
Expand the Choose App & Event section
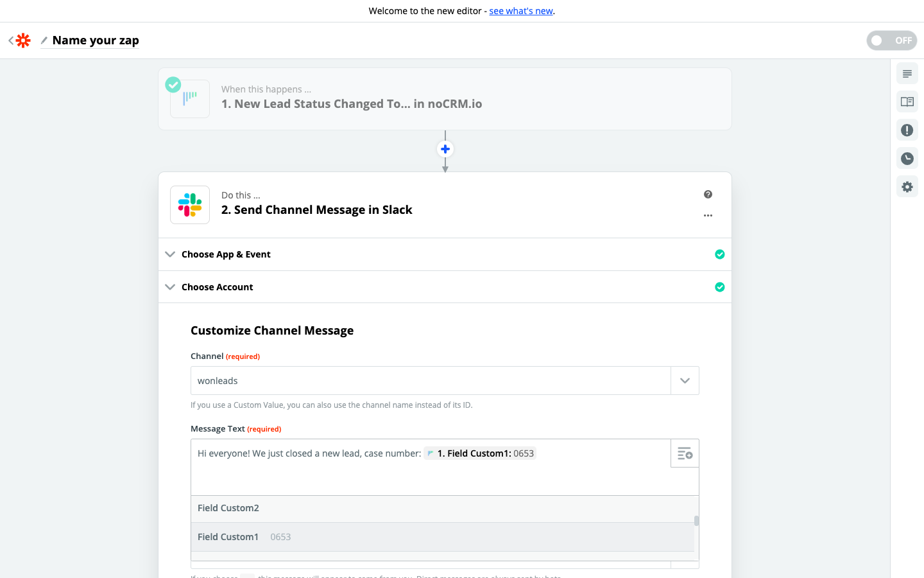(x=226, y=254)
